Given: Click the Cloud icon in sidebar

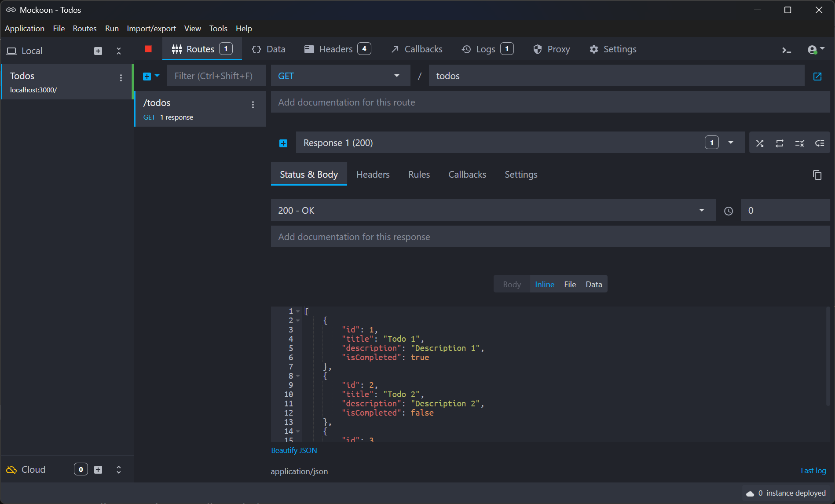Looking at the screenshot, I should 11,470.
